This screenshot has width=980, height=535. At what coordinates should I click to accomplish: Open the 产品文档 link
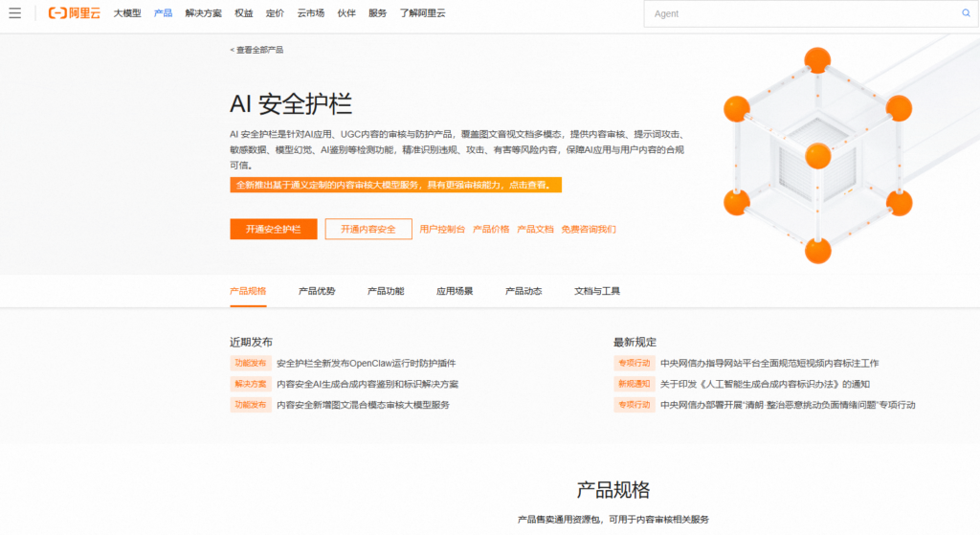(x=535, y=230)
